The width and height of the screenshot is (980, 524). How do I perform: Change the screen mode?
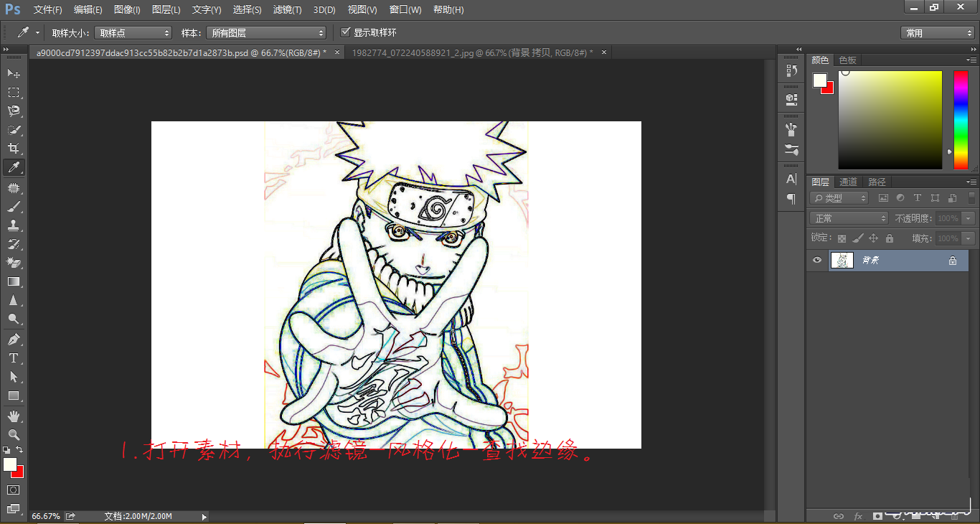pos(14,509)
